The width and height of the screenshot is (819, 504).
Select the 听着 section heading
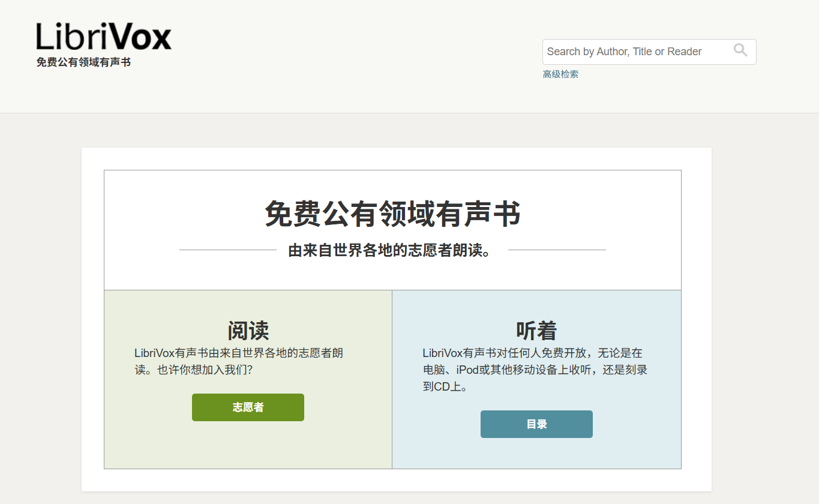click(536, 329)
